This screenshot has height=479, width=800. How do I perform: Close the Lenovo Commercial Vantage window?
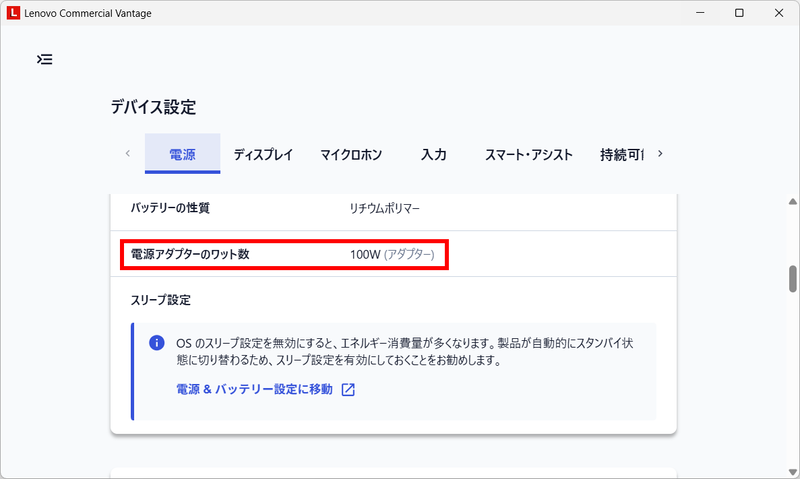point(779,13)
